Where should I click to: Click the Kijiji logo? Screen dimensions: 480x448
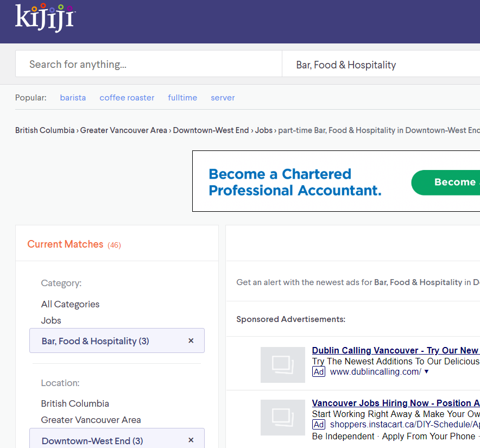point(45,18)
